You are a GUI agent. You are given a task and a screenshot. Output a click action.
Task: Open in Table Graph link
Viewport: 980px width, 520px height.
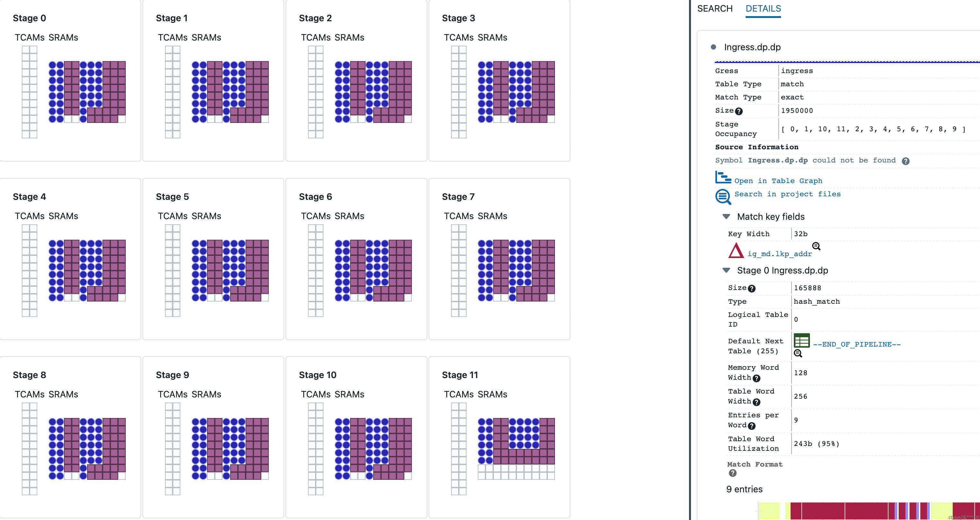click(x=778, y=181)
